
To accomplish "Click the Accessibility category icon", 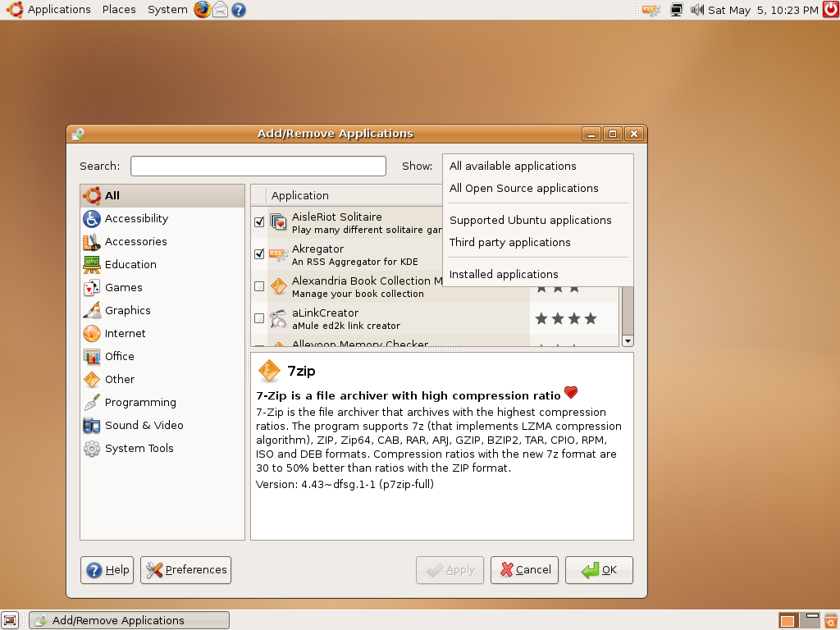I will tap(92, 218).
